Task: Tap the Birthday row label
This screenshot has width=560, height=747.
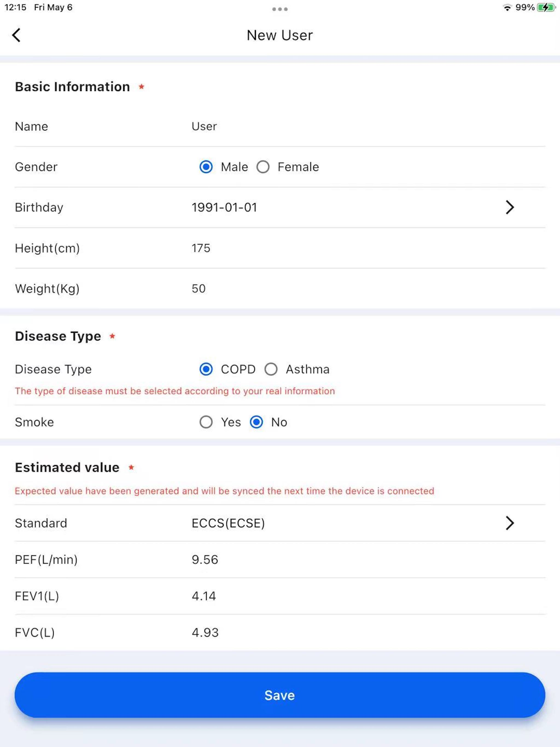Action: pos(39,207)
